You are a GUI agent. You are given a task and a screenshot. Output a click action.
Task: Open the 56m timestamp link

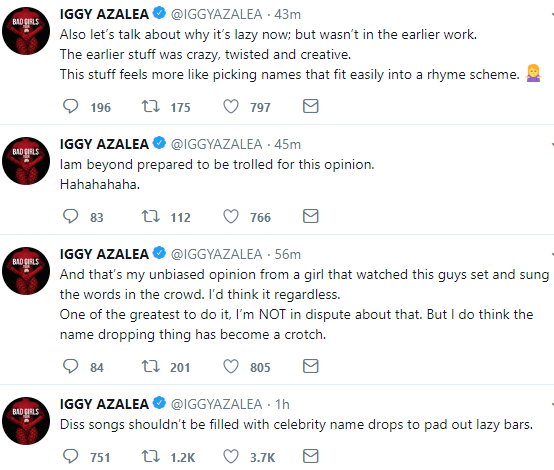pyautogui.click(x=288, y=254)
